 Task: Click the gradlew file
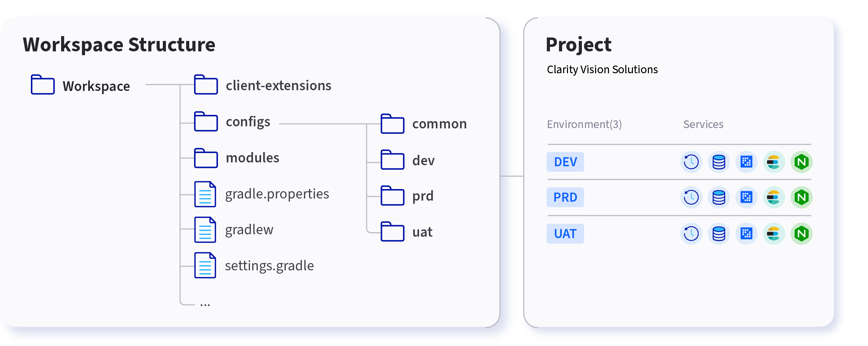click(x=234, y=230)
